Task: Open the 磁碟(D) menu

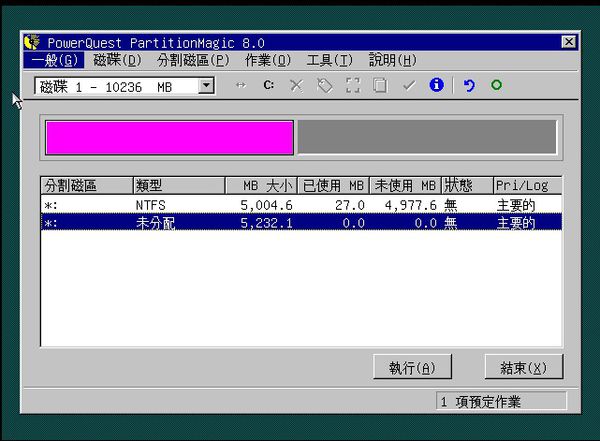Action: click(117, 60)
